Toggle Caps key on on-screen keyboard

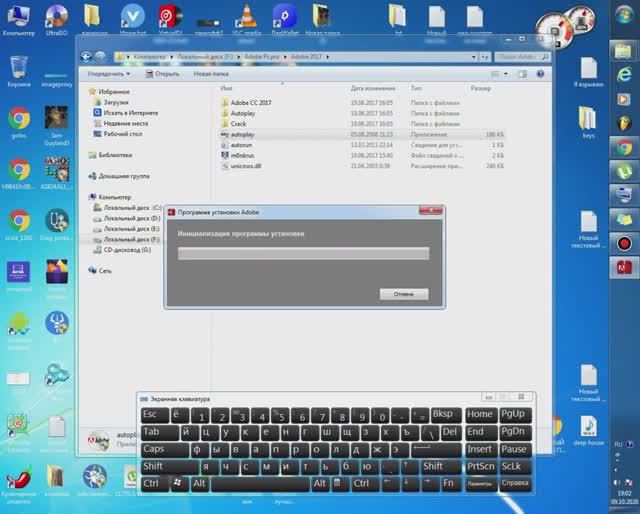(x=165, y=449)
